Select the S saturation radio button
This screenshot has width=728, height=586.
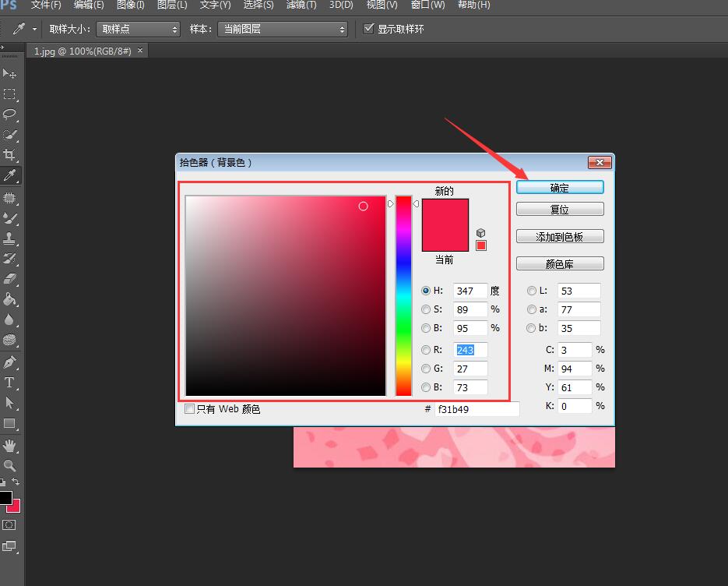[x=426, y=309]
